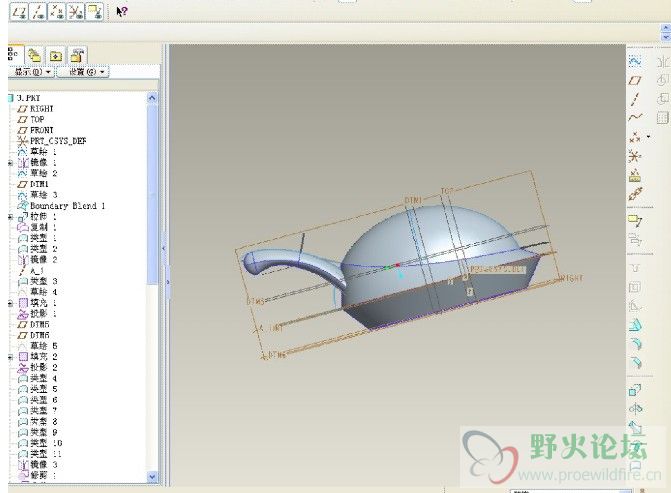This screenshot has height=493, width=671.
Task: Expand the 镜像 1 feature node
Action: point(10,163)
